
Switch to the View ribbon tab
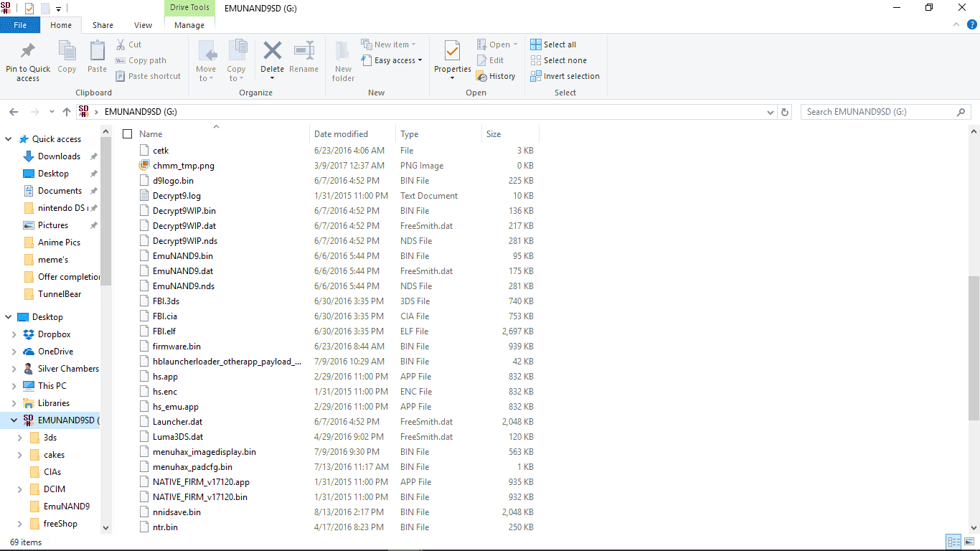click(x=143, y=25)
